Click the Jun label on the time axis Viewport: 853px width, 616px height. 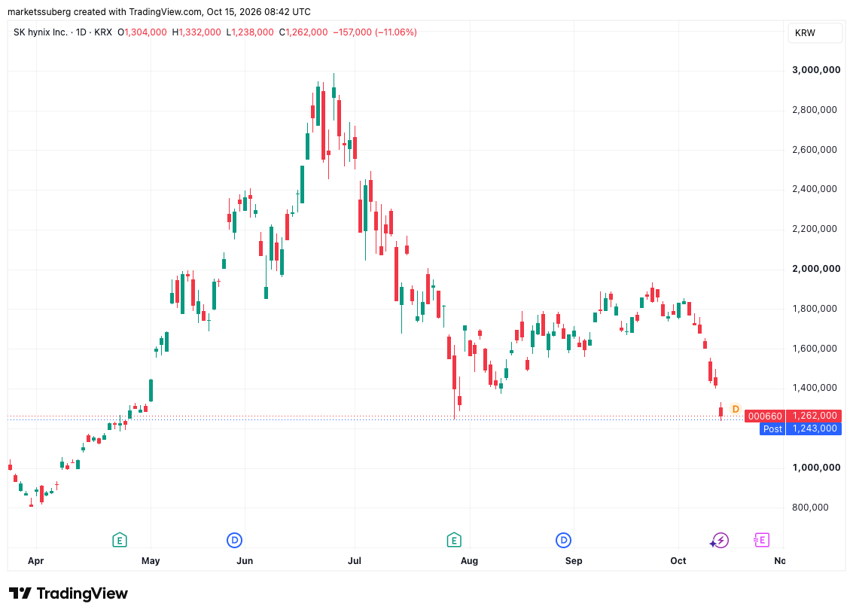245,560
